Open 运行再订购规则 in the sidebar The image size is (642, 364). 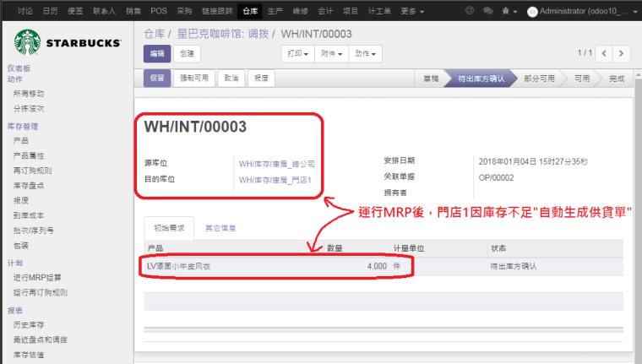point(41,293)
